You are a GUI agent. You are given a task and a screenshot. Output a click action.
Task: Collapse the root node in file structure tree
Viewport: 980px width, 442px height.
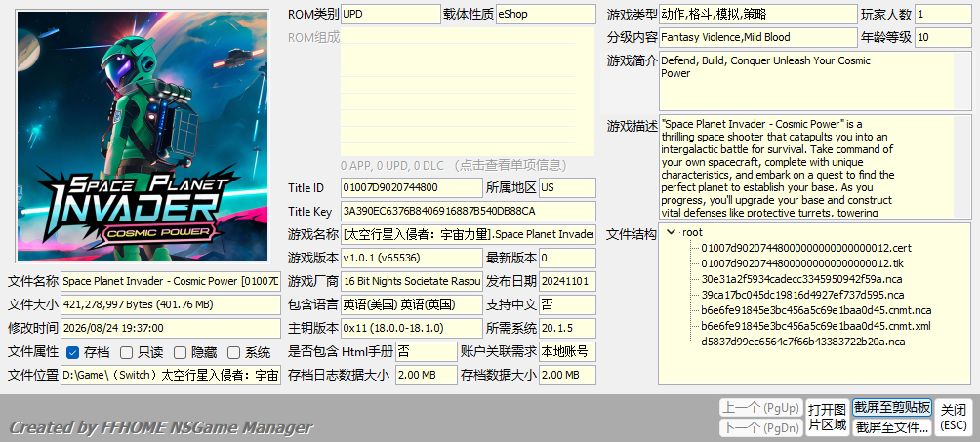672,232
